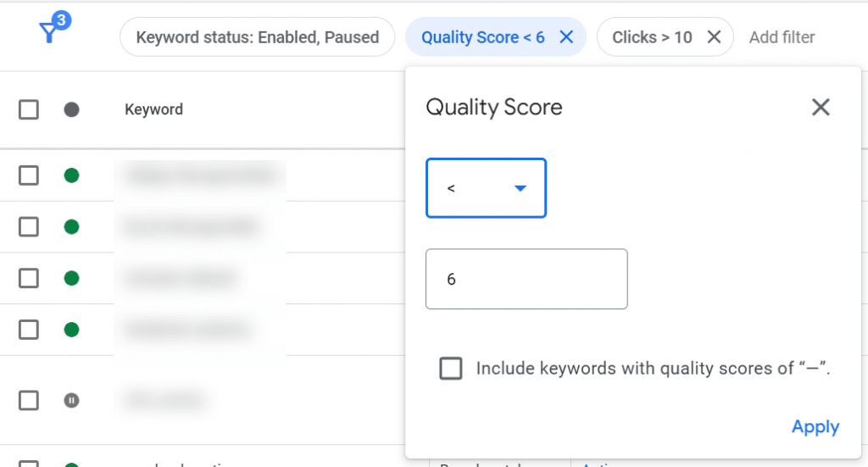The height and width of the screenshot is (467, 868).
Task: Open the Quality Score < 6 chip
Action: pyautogui.click(x=482, y=37)
